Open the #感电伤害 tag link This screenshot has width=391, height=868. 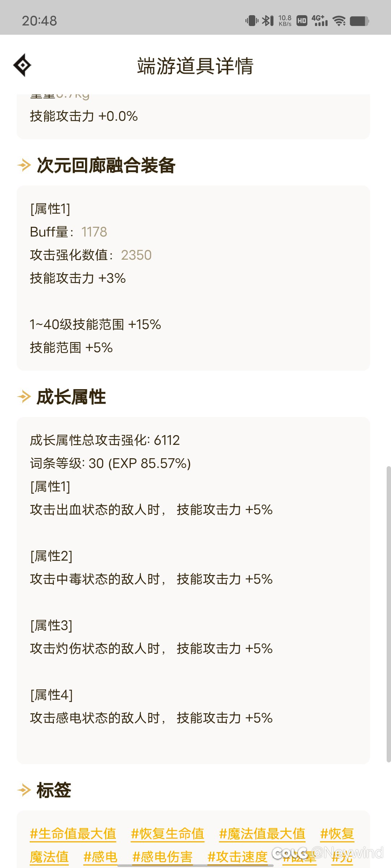coord(162,857)
